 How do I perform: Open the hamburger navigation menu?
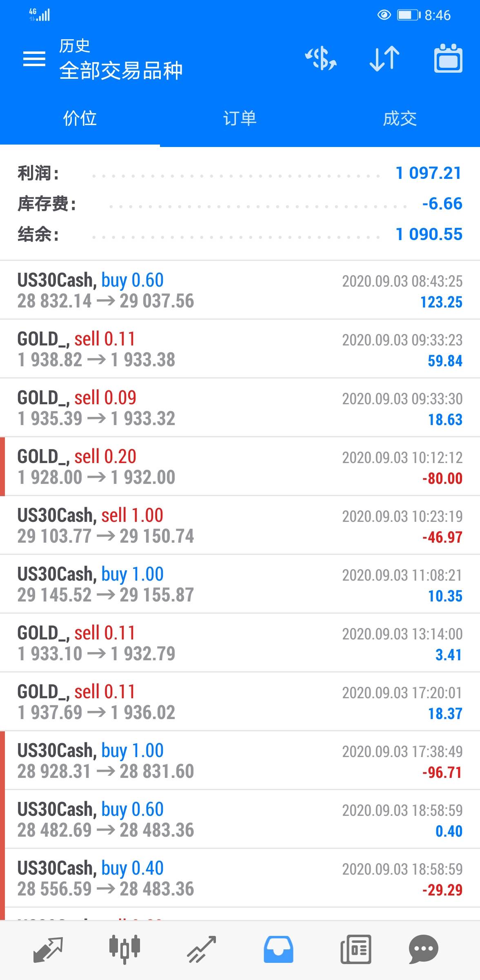pos(34,59)
